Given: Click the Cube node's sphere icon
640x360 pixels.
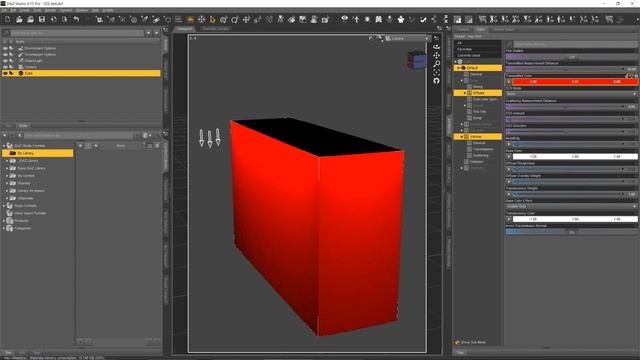Looking at the screenshot, I should (21, 73).
